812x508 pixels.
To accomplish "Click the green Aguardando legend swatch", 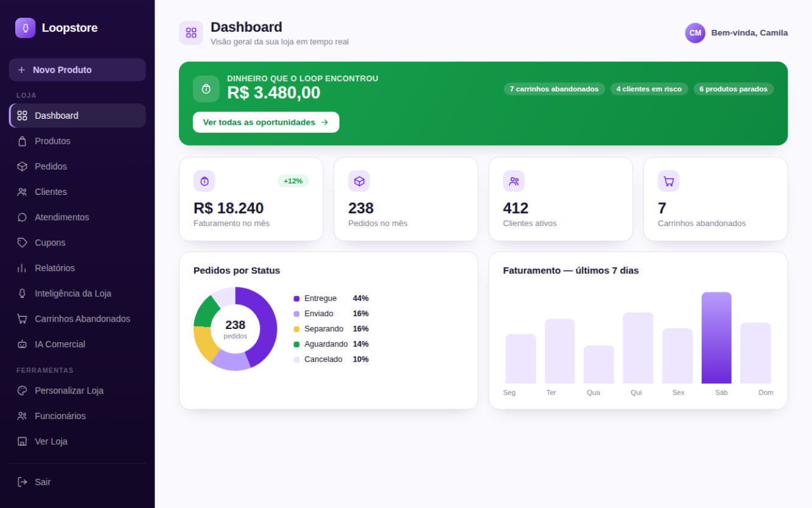I will tap(296, 344).
